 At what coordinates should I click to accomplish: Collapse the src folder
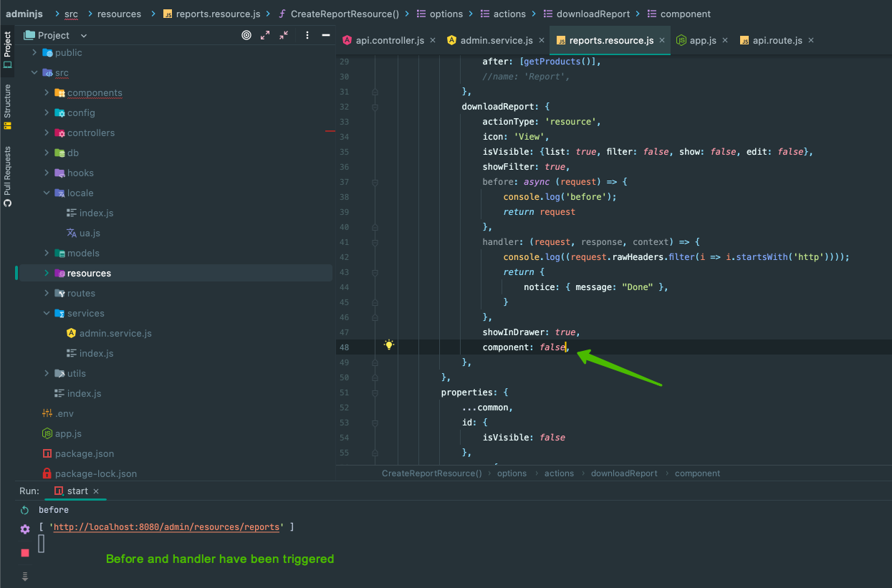point(34,72)
